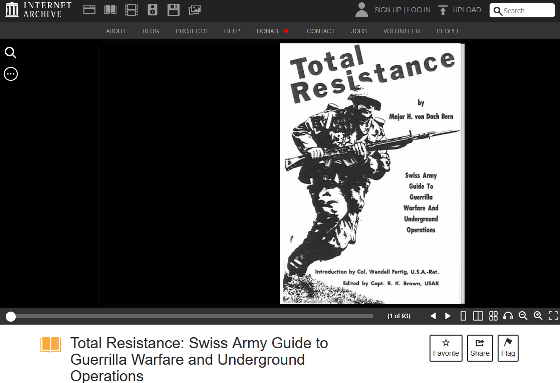The width and height of the screenshot is (560, 383).
Task: Open the PROJECTS menu item
Action: (191, 31)
